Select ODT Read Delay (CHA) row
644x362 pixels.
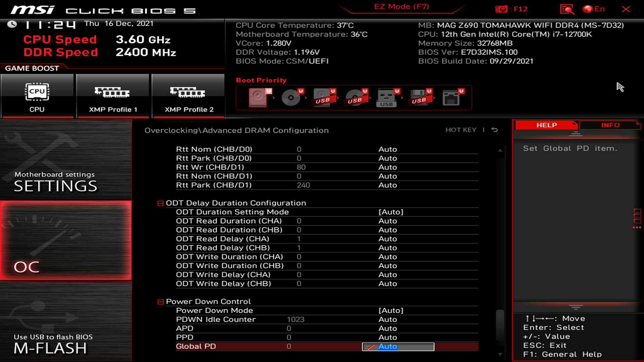pos(327,239)
